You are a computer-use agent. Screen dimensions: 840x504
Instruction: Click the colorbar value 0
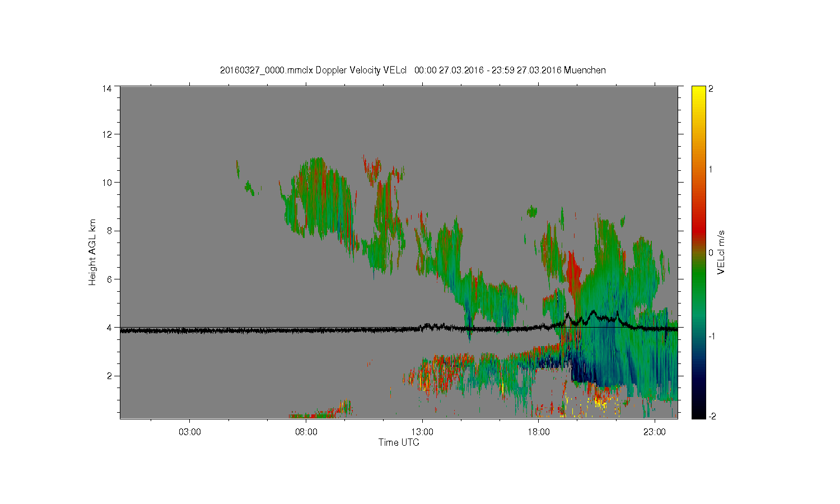[711, 253]
